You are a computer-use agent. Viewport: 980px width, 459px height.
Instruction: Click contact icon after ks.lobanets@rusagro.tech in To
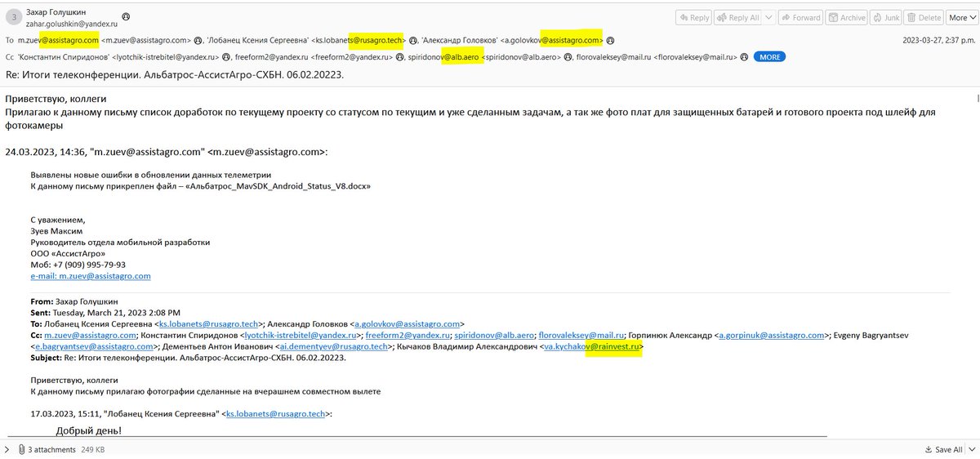coord(414,40)
